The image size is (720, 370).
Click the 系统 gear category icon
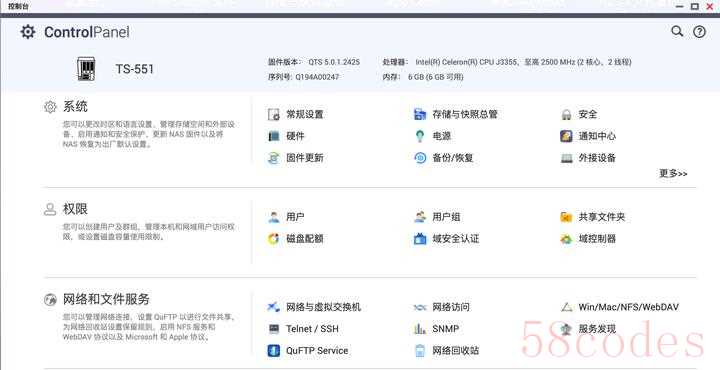pos(50,107)
